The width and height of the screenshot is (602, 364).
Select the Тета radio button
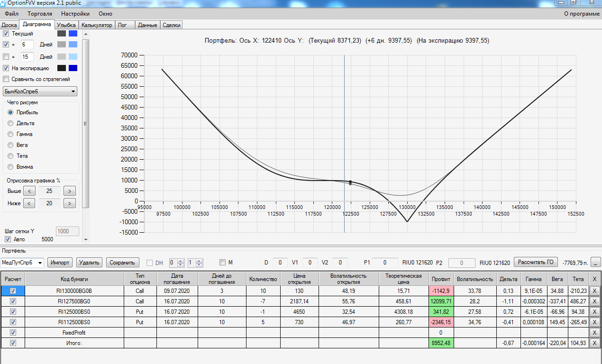pos(10,156)
